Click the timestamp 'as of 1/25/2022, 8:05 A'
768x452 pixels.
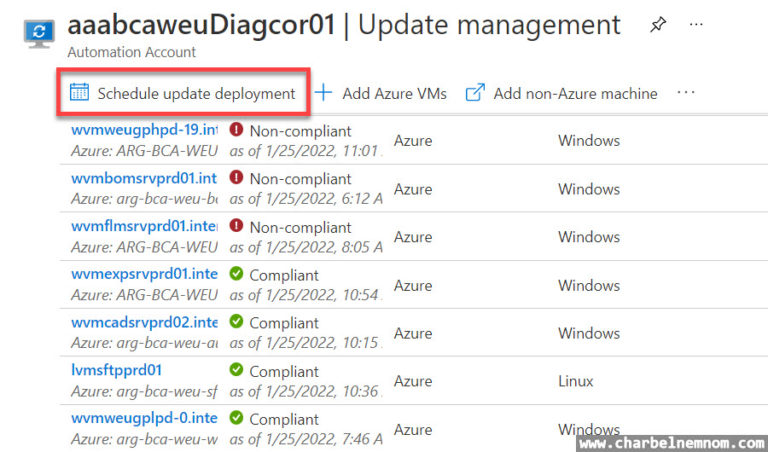306,247
